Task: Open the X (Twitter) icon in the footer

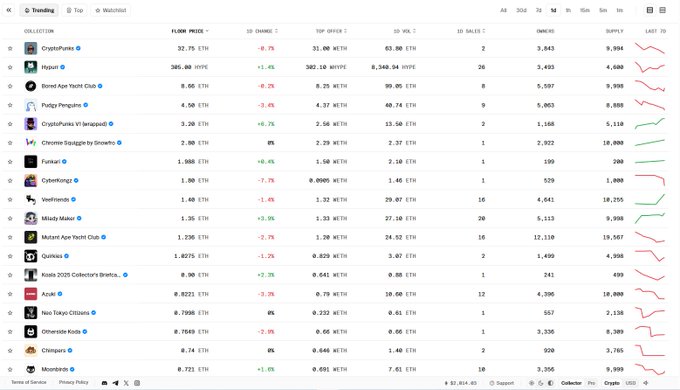Action: [x=126, y=383]
